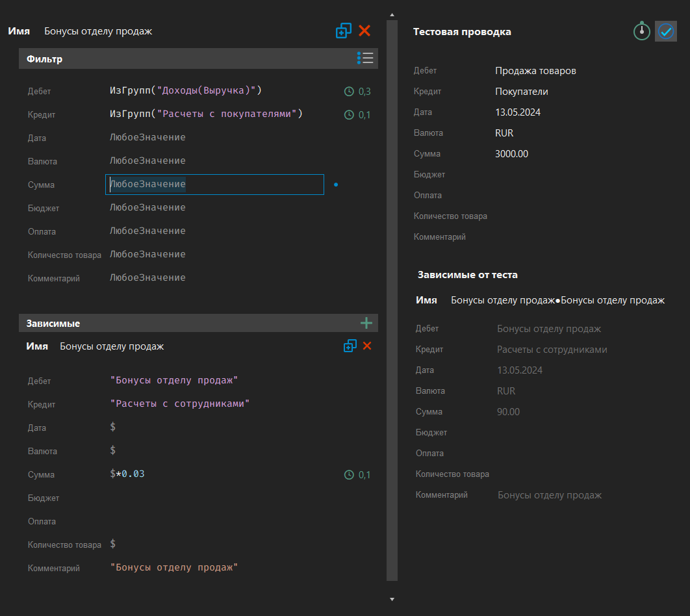Add a dependent rule with the green plus icon

pyautogui.click(x=366, y=323)
